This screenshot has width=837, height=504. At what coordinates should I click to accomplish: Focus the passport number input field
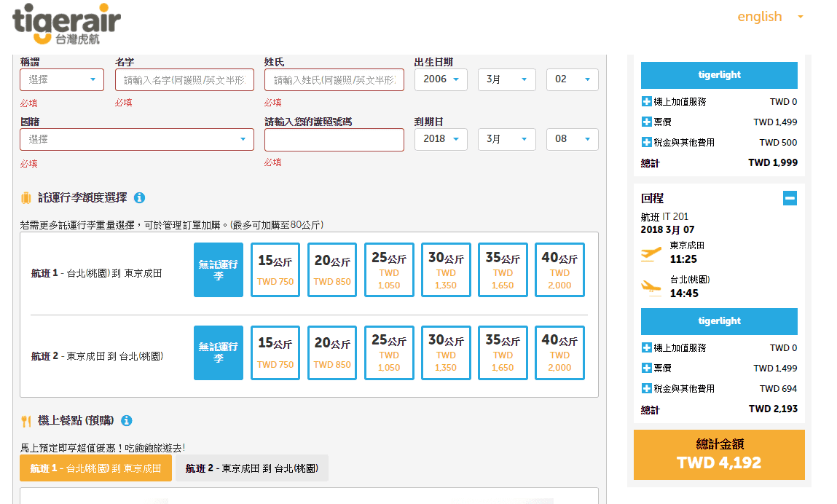click(334, 139)
